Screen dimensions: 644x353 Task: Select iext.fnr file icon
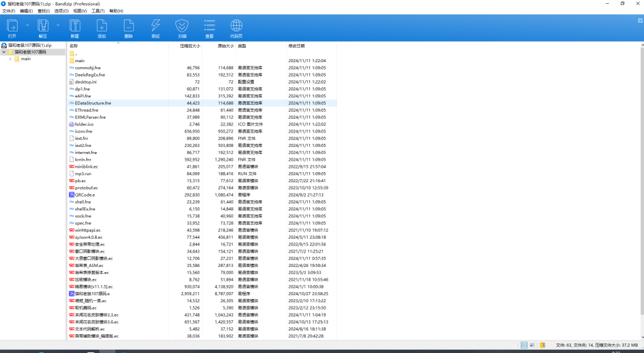72,138
